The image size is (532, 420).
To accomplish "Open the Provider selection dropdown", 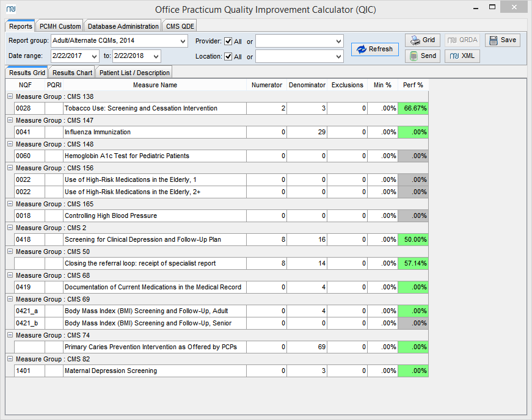I will click(338, 41).
